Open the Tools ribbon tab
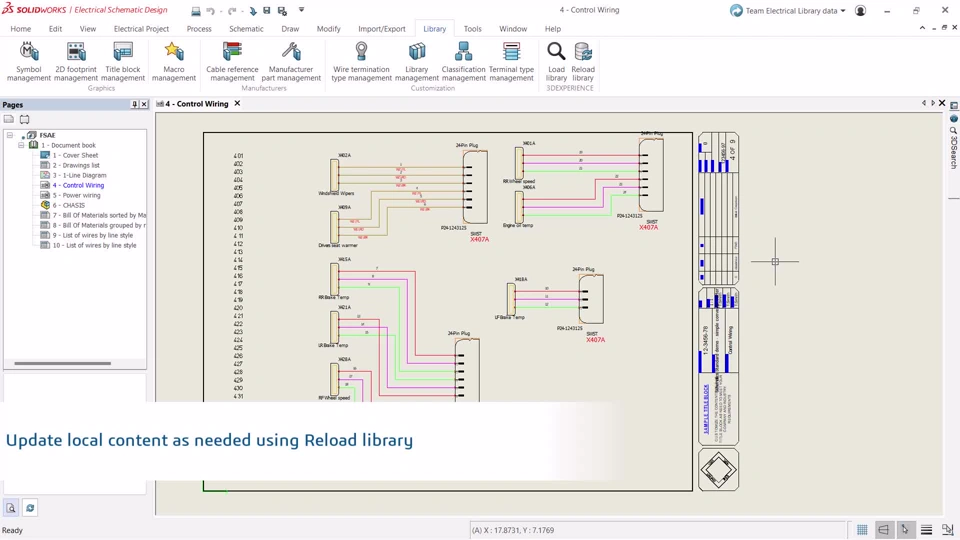 472,29
